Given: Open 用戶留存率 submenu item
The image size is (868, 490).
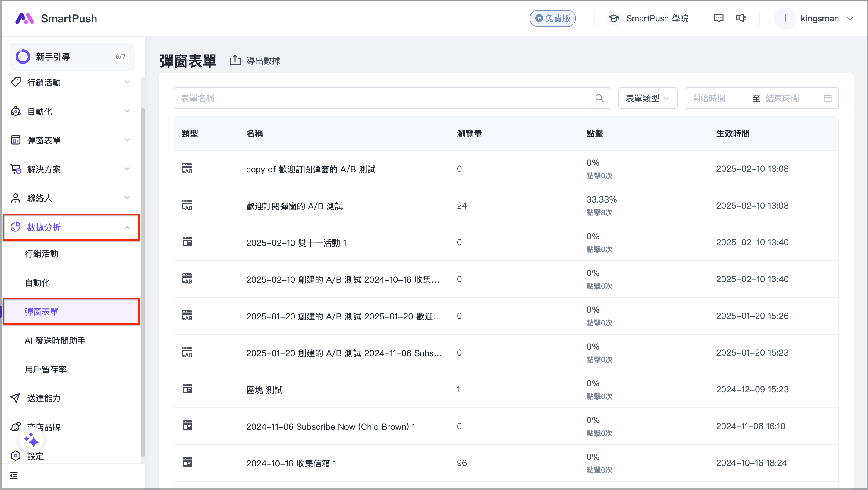Looking at the screenshot, I should tap(46, 369).
